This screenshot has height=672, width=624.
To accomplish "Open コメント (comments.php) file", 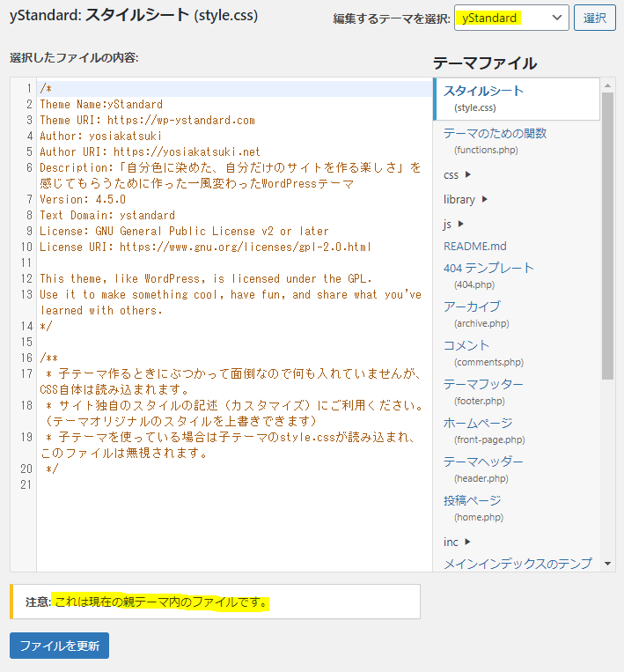I will (483, 353).
